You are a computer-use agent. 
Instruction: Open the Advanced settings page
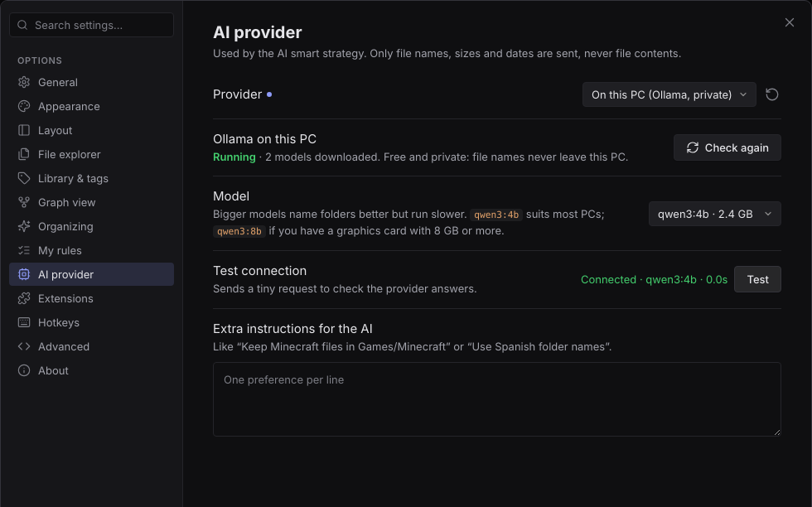[x=92, y=346]
